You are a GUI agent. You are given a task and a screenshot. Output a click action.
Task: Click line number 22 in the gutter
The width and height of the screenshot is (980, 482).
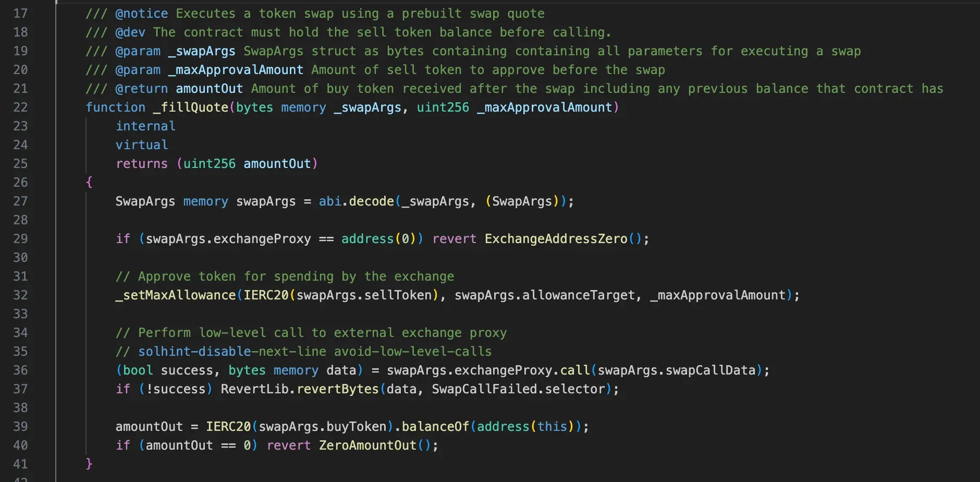(x=20, y=107)
